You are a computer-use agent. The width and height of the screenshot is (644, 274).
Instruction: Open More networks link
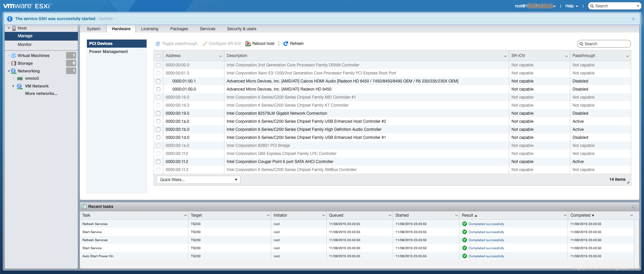pyautogui.click(x=41, y=94)
